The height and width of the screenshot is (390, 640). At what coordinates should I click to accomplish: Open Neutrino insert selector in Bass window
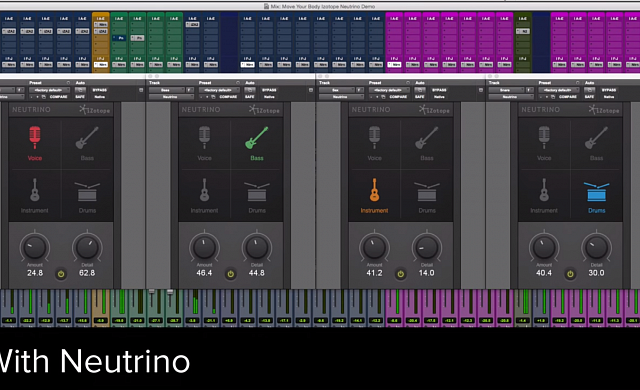tap(171, 97)
